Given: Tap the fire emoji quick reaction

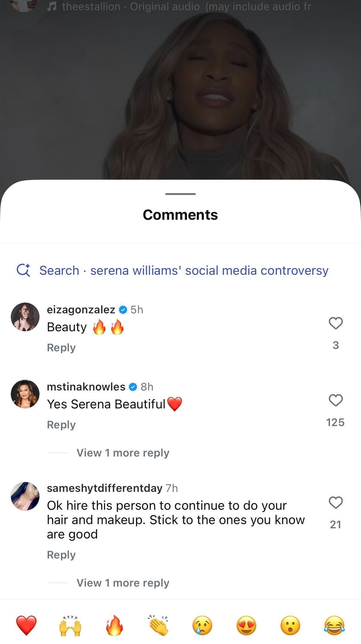Looking at the screenshot, I should pyautogui.click(x=114, y=625).
